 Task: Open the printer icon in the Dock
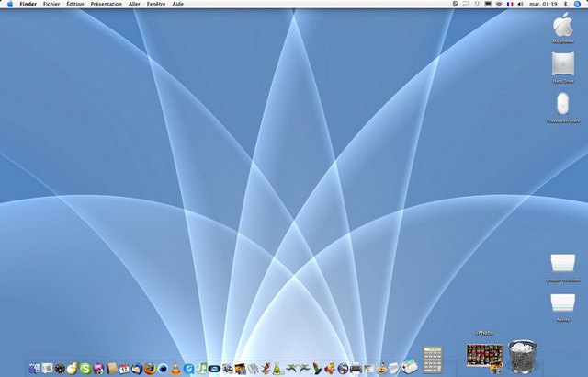[x=356, y=369]
